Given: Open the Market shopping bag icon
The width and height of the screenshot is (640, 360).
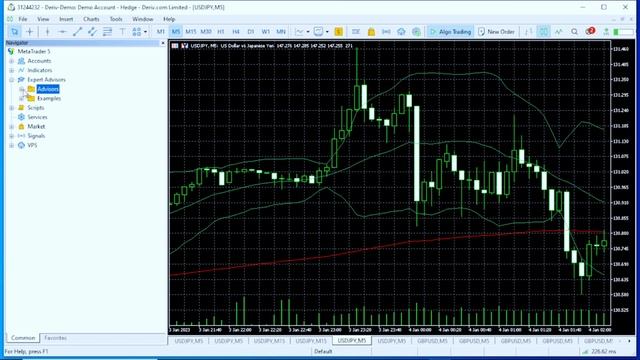Looking at the screenshot, I should (x=371, y=32).
